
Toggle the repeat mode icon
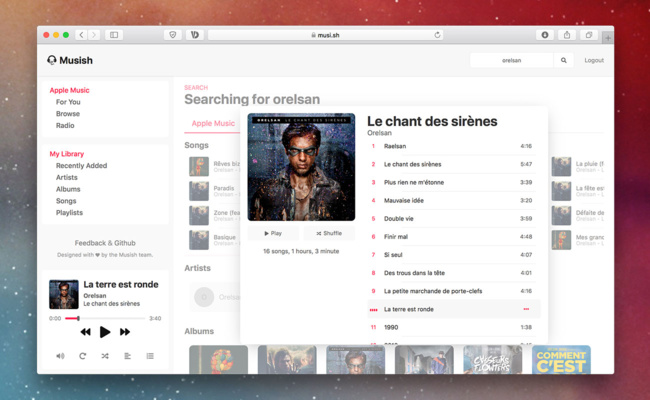pyautogui.click(x=82, y=356)
